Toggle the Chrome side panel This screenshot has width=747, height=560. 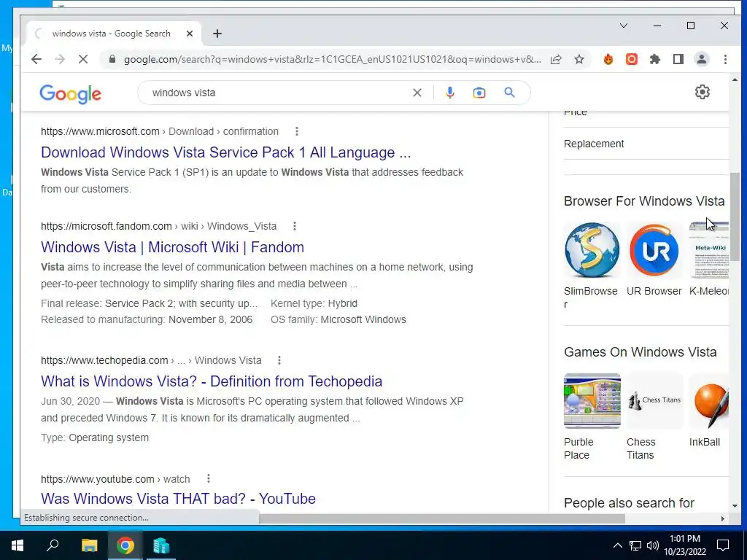coord(678,59)
